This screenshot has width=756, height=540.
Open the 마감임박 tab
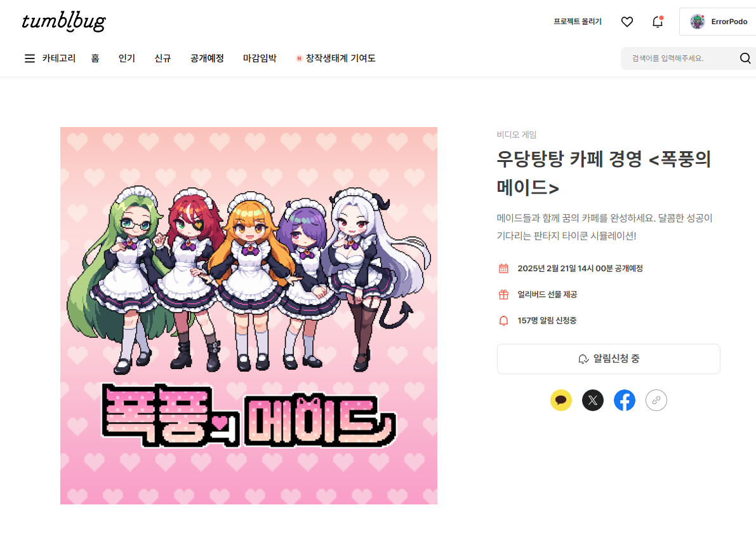coord(260,58)
